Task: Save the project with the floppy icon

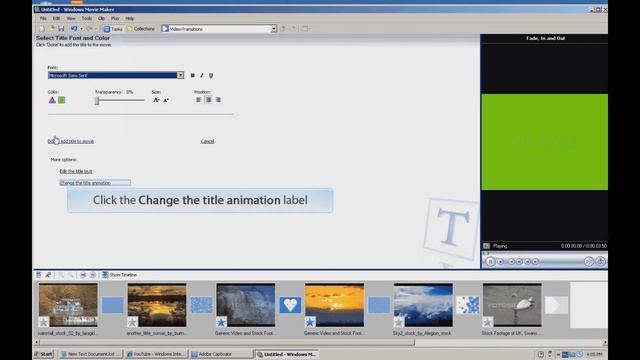Action: tap(61, 29)
